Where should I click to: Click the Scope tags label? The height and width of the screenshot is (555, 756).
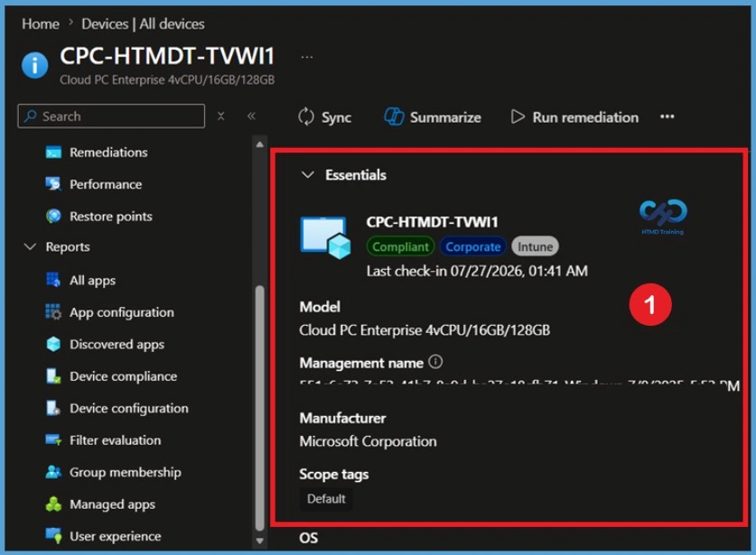(333, 474)
